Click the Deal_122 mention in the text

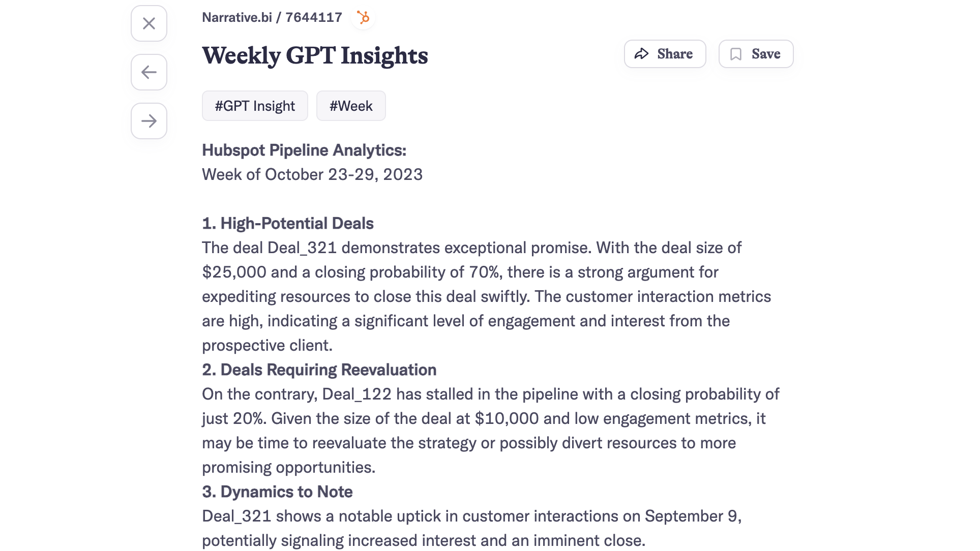(357, 394)
